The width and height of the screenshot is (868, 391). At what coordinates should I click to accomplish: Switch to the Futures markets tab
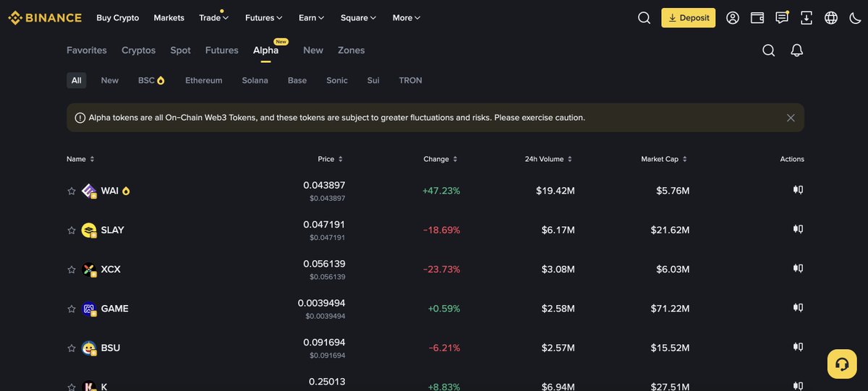(222, 51)
